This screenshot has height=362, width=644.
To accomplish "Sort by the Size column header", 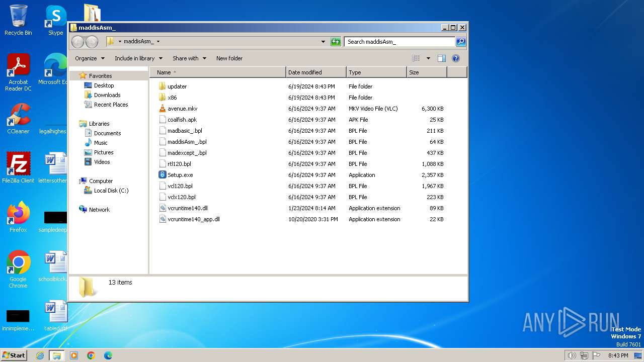I will click(427, 72).
